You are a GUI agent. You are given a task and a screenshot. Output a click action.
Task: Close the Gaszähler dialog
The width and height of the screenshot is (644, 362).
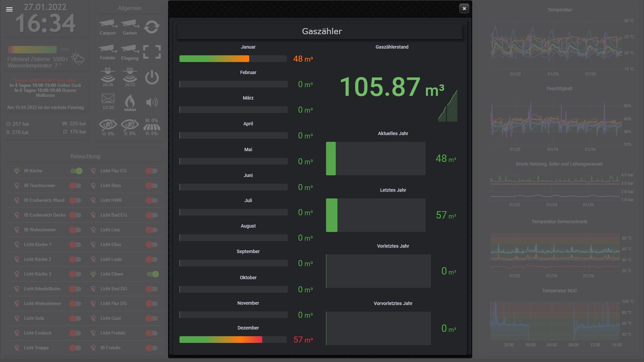(464, 9)
